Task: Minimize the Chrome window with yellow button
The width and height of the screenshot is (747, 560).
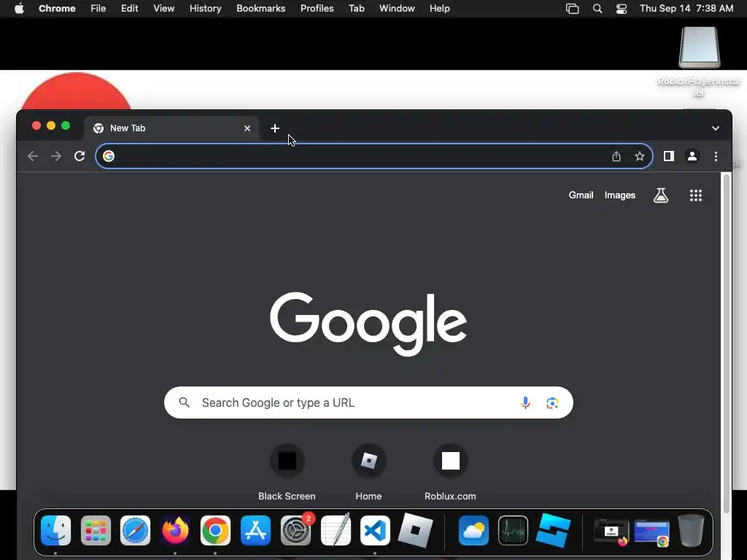Action: (51, 125)
